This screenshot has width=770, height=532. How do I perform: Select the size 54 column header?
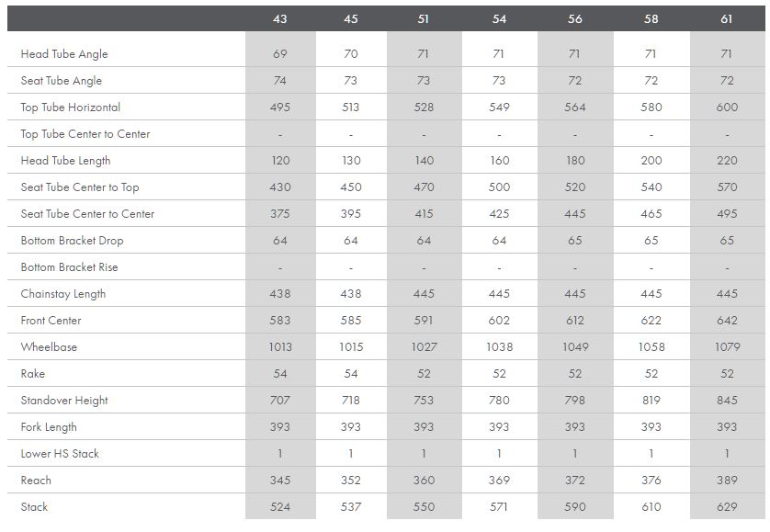[x=499, y=18]
